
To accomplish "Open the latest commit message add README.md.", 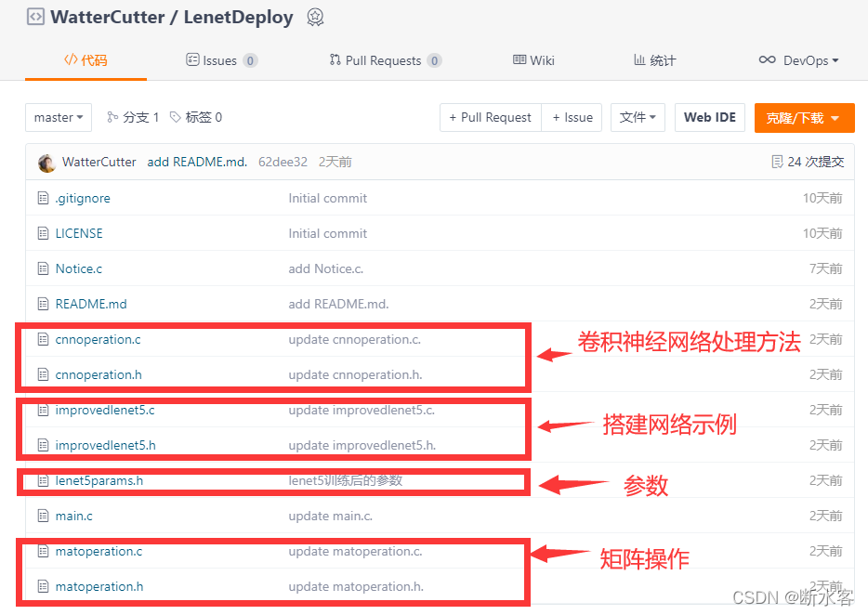I will pos(197,162).
